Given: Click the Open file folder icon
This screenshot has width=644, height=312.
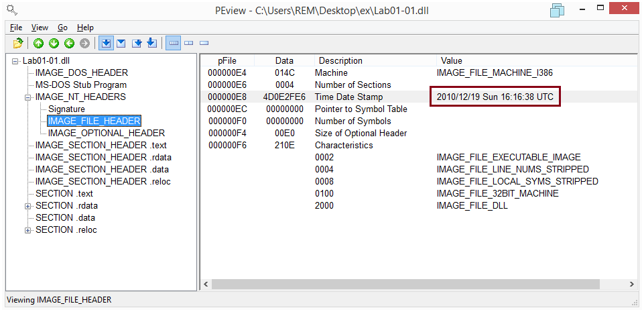Looking at the screenshot, I should point(18,43).
